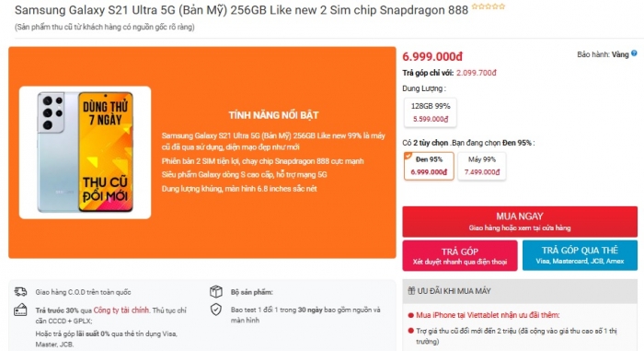Select the 128GB 99% capacity option

(x=430, y=112)
